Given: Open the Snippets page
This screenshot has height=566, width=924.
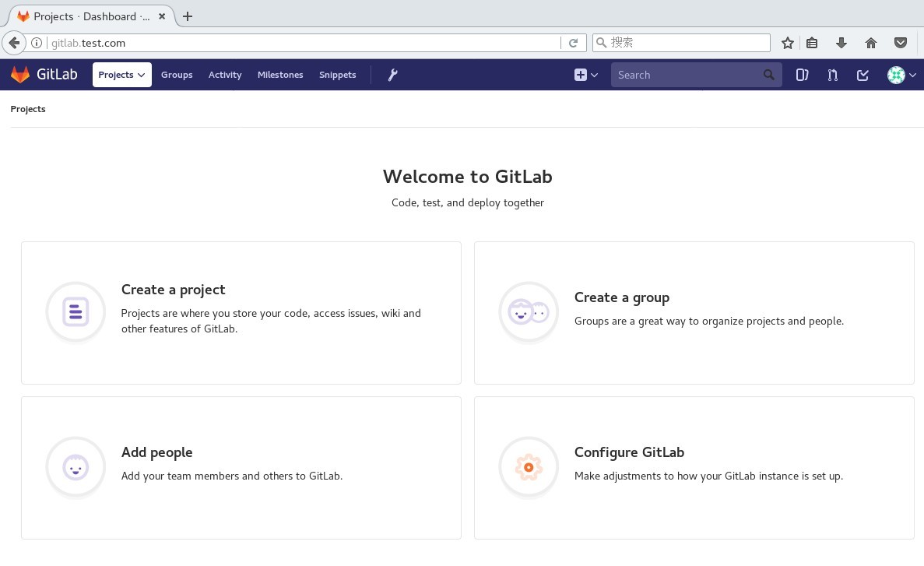Looking at the screenshot, I should click(337, 75).
